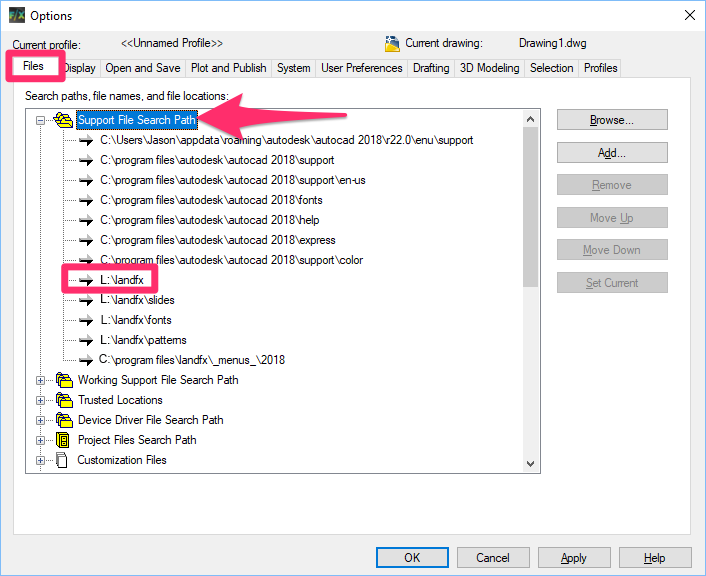Click the Browse... button
Viewport: 706px width, 576px height.
612,120
